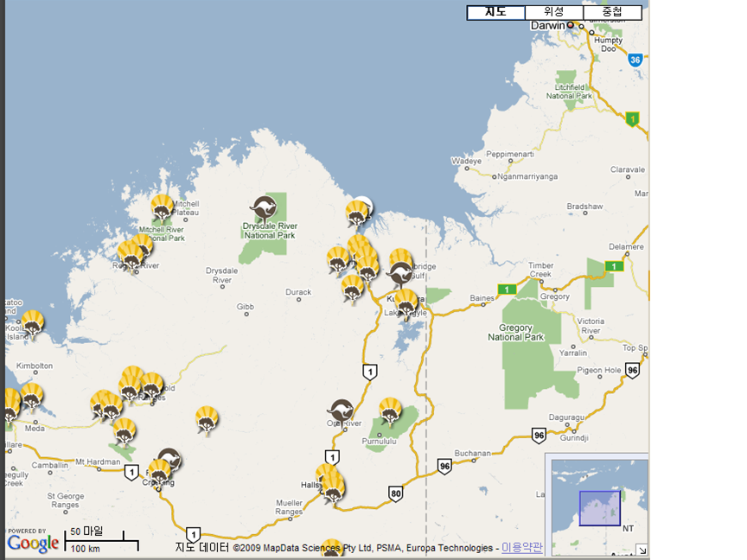Image resolution: width=747 pixels, height=560 pixels.
Task: Click the St George Ranges label
Action: coord(65,500)
